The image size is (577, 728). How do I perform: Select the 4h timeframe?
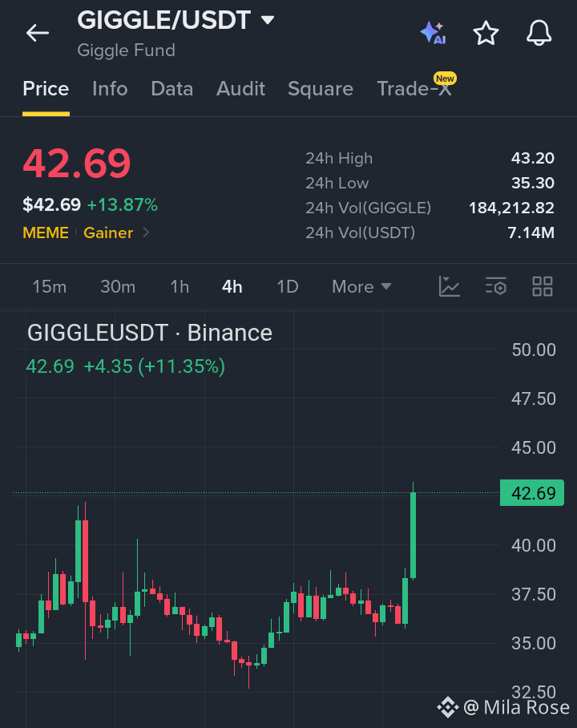(x=232, y=286)
